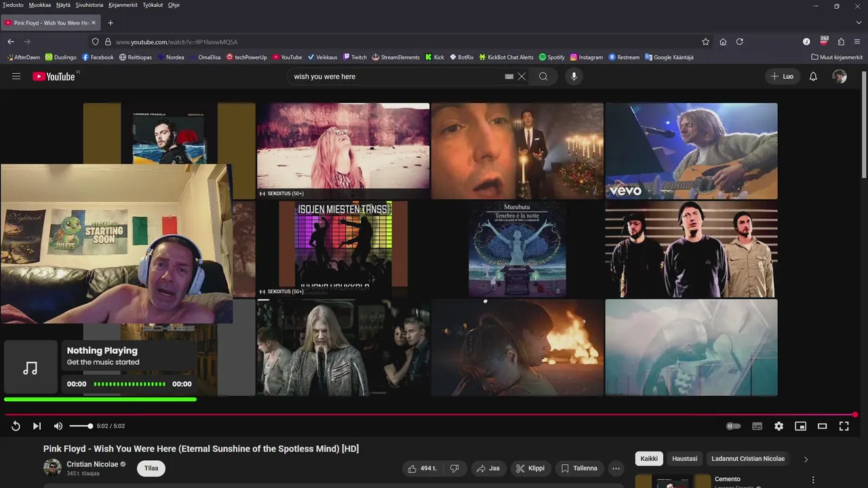
Task: Open the YouTube hamburger guide menu
Action: (16, 77)
